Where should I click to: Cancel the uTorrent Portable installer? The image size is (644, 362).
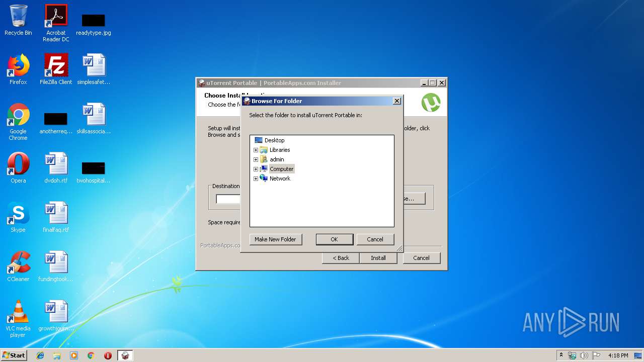421,258
